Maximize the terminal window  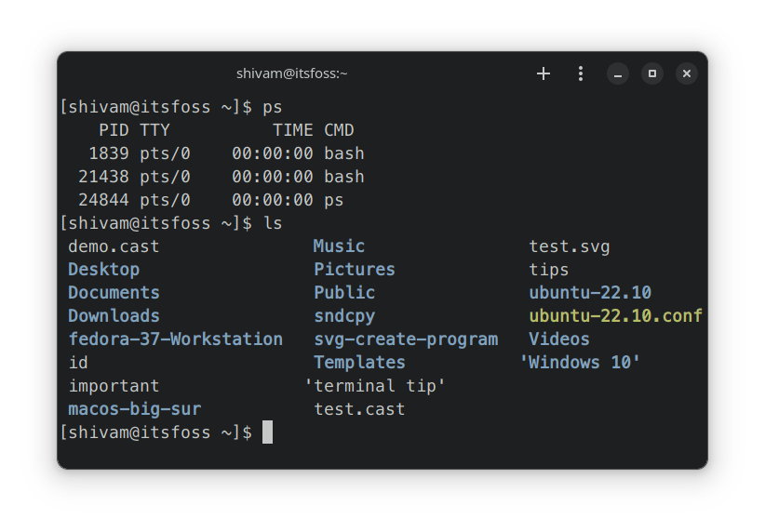point(652,73)
